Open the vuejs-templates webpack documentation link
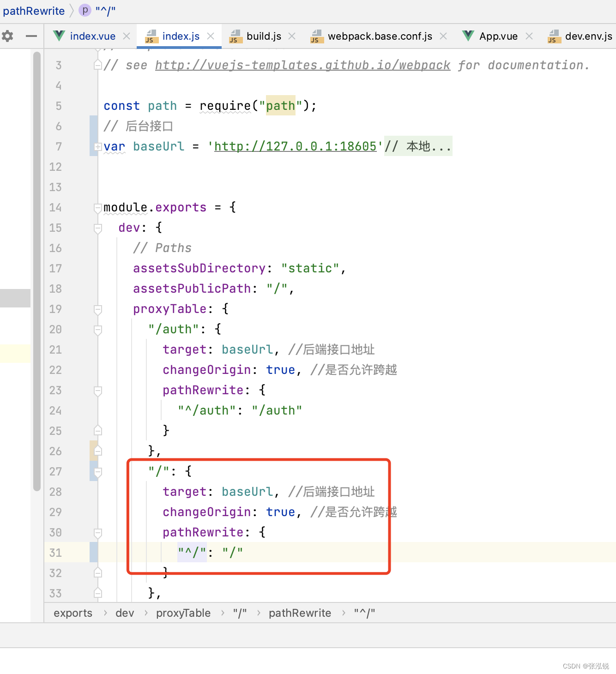 [x=302, y=65]
